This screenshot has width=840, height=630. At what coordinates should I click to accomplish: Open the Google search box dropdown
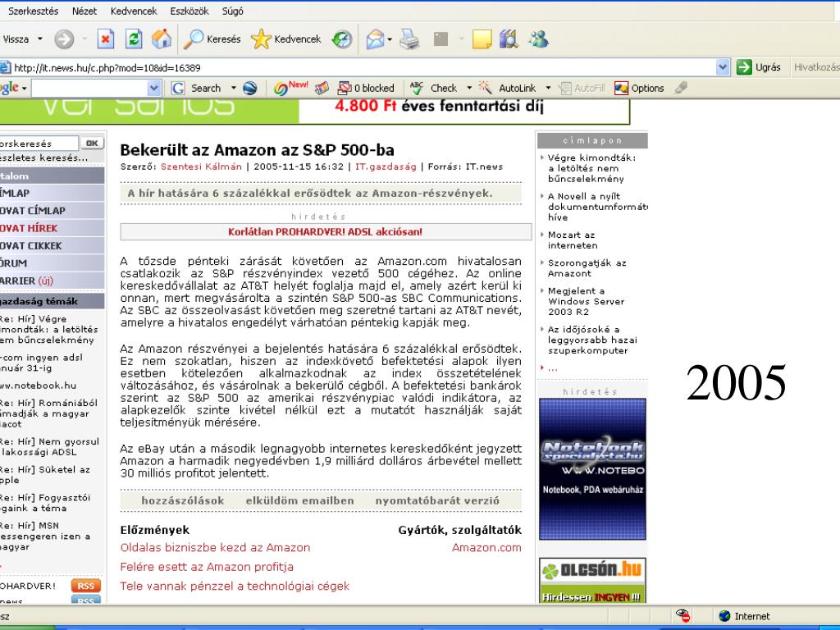[153, 88]
